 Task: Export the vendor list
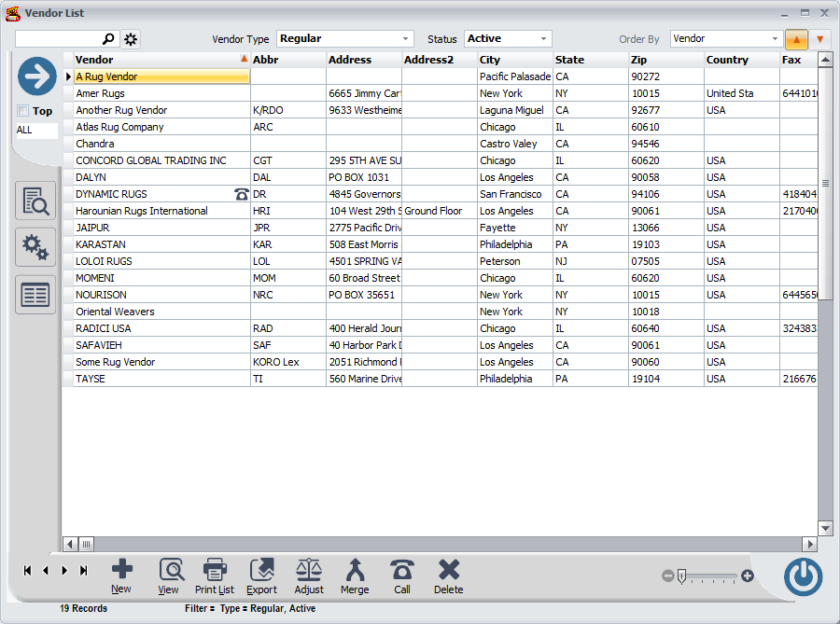coord(262,576)
